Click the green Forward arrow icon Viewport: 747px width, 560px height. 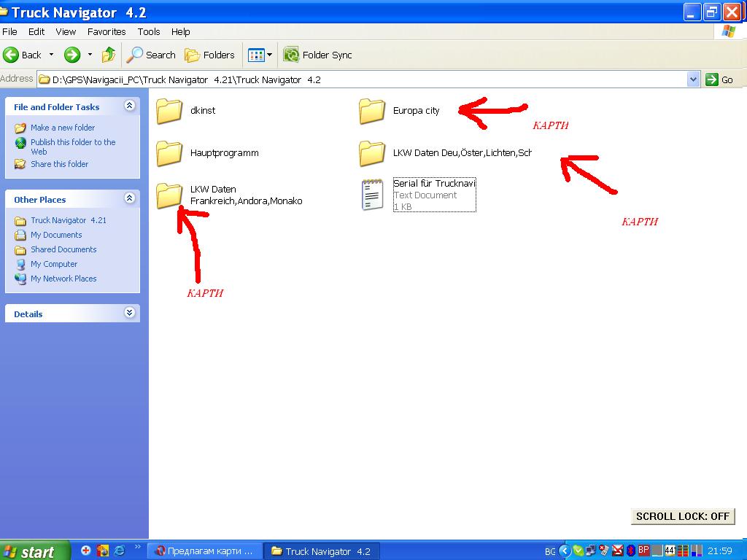[72, 55]
